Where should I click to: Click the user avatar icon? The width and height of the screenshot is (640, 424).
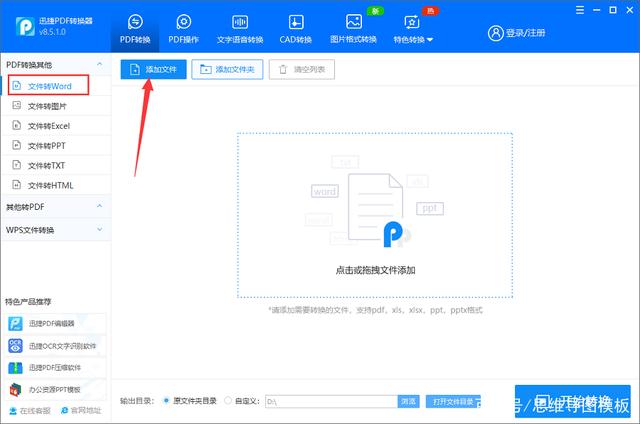(496, 33)
